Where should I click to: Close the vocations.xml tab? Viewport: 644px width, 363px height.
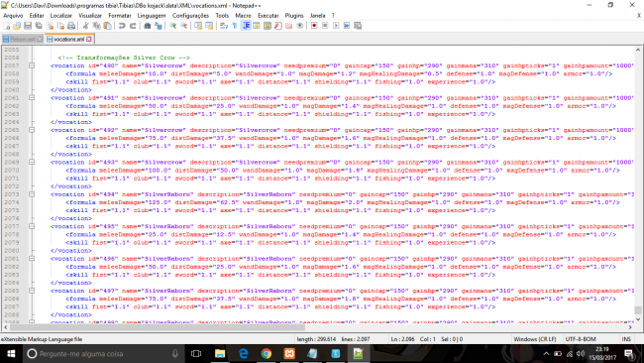click(89, 39)
